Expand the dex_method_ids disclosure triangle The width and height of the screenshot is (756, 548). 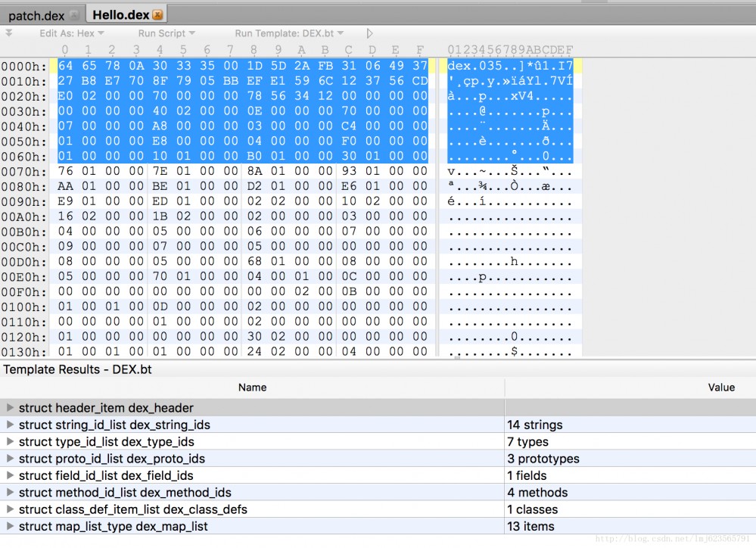pos(10,492)
